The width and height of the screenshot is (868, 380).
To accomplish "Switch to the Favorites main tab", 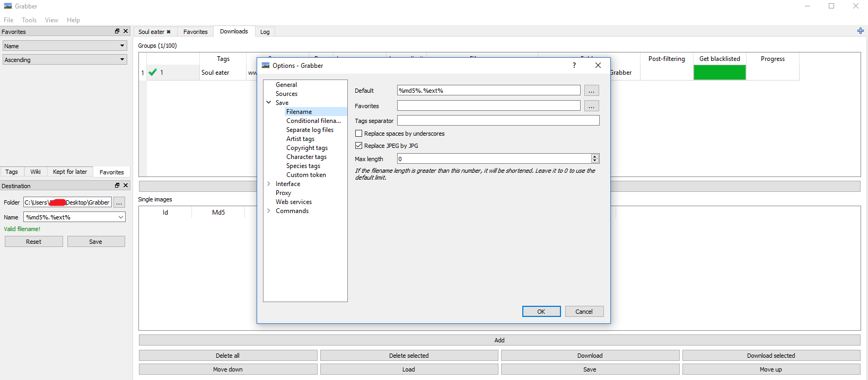I will (x=196, y=32).
